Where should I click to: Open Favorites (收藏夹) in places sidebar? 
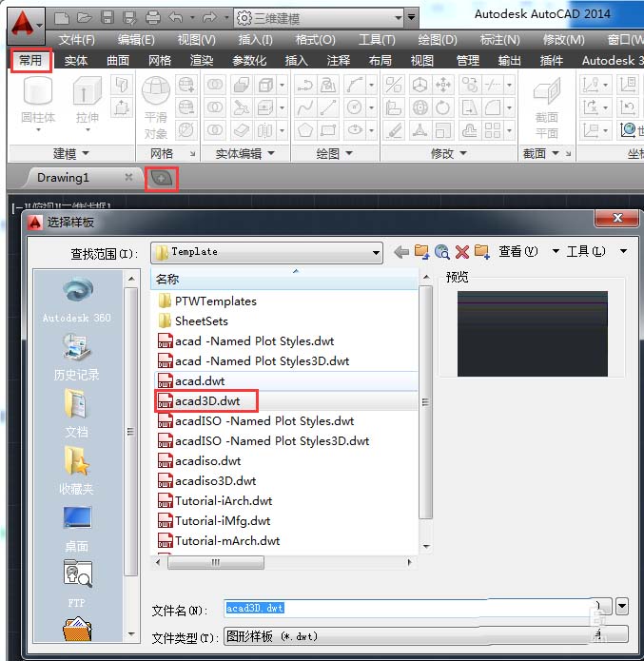[x=77, y=472]
